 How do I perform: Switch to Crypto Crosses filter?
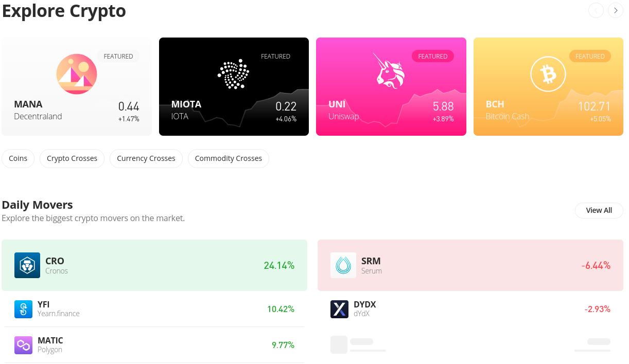coord(72,158)
